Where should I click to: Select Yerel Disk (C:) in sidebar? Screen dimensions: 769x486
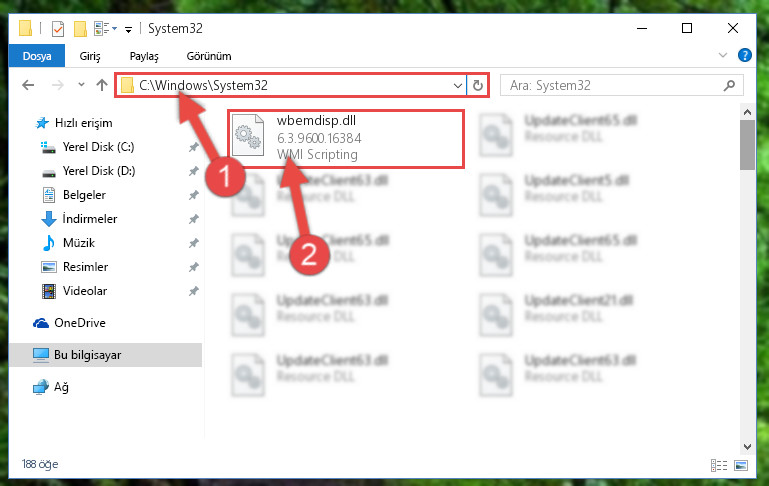click(x=98, y=147)
